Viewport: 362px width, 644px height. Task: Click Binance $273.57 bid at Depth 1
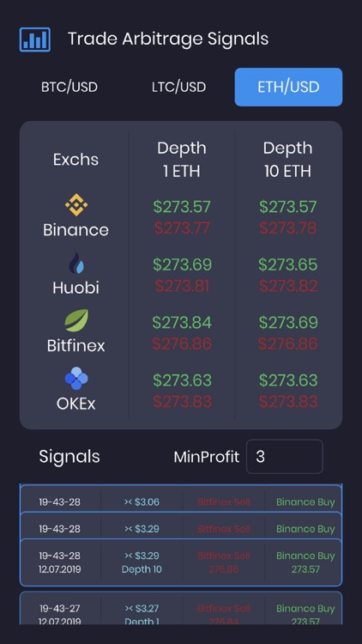[x=182, y=206]
